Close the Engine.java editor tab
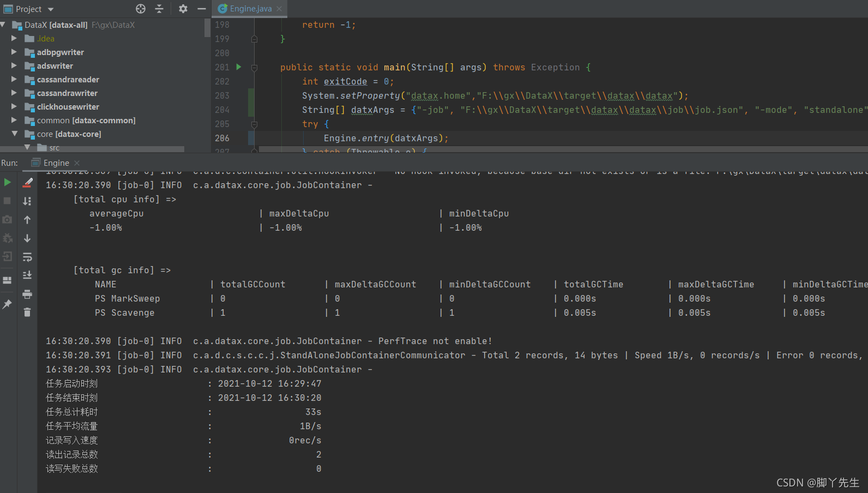 tap(279, 9)
